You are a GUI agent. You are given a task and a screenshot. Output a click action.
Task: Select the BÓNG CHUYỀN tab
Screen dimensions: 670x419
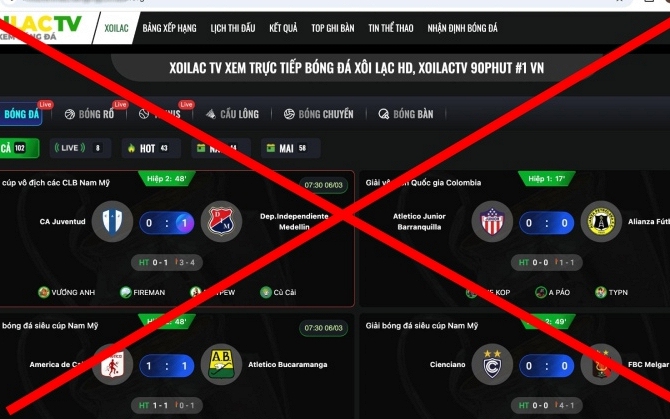[x=319, y=114]
